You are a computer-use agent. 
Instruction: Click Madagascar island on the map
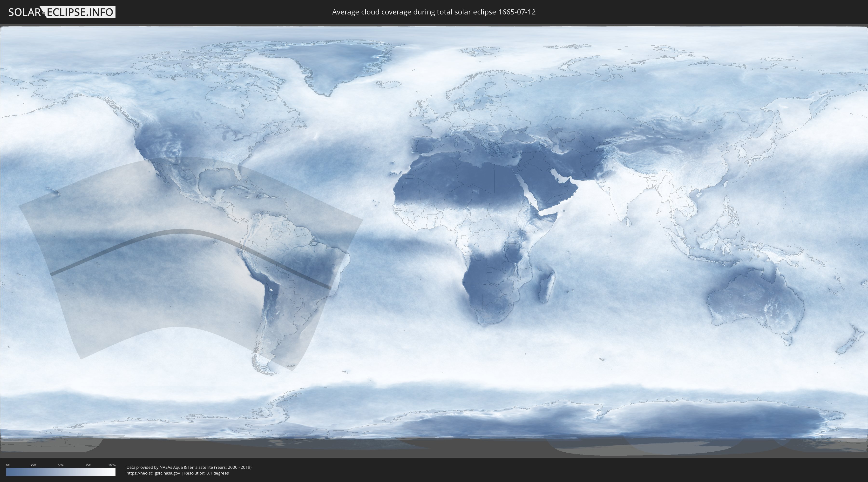(x=547, y=286)
